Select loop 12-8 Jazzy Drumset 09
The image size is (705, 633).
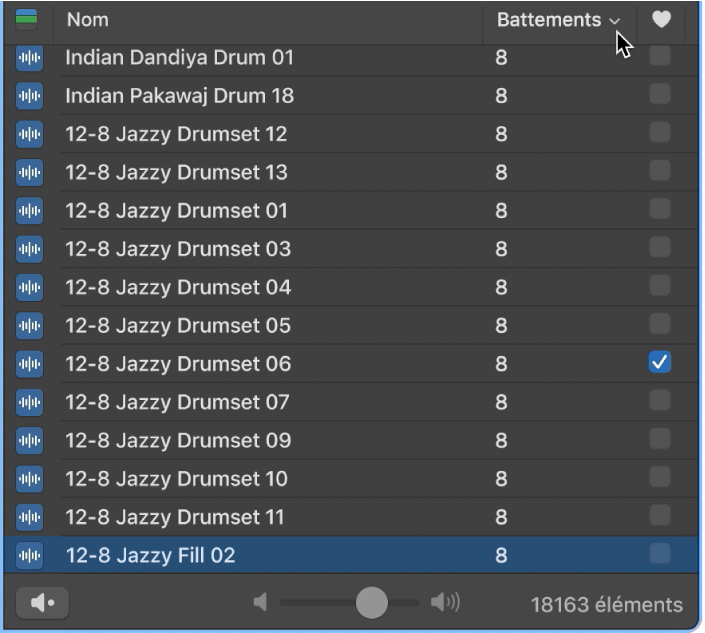(x=178, y=440)
